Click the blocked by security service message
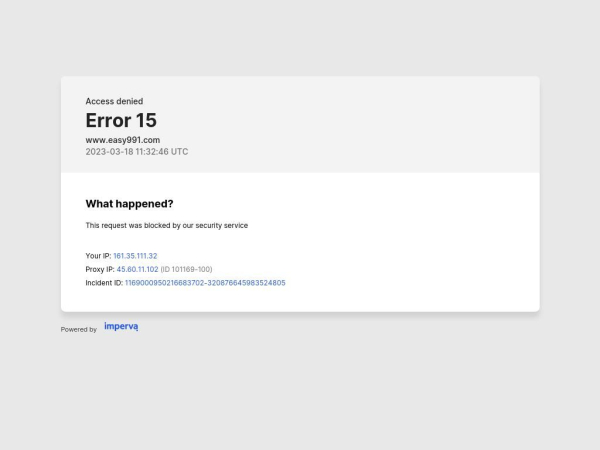The height and width of the screenshot is (450, 600). point(166,225)
